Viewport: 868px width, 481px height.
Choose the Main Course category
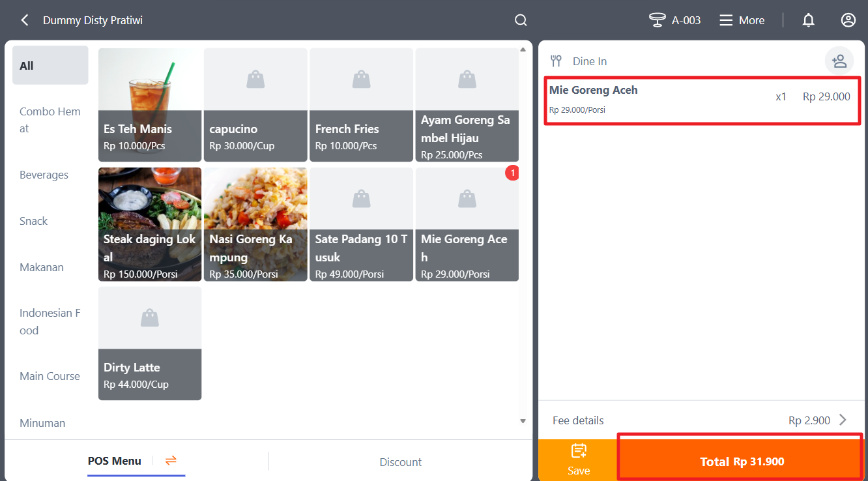click(x=50, y=376)
